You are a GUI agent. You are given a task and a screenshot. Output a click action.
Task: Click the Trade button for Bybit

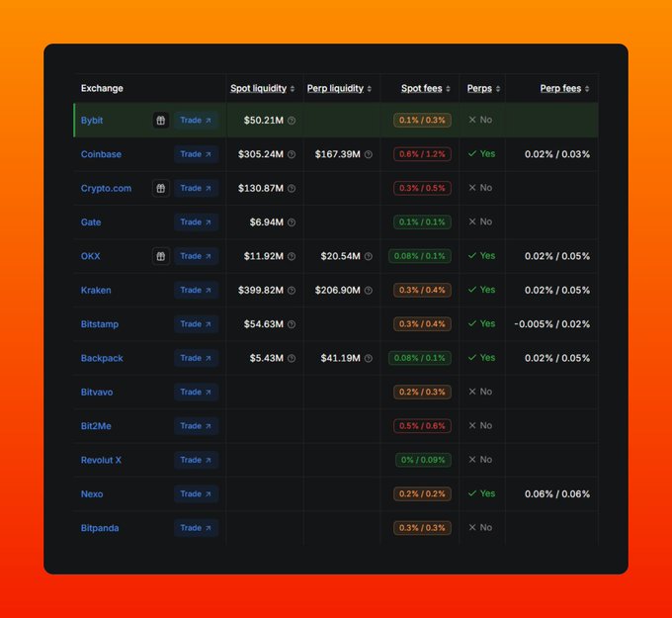(196, 121)
